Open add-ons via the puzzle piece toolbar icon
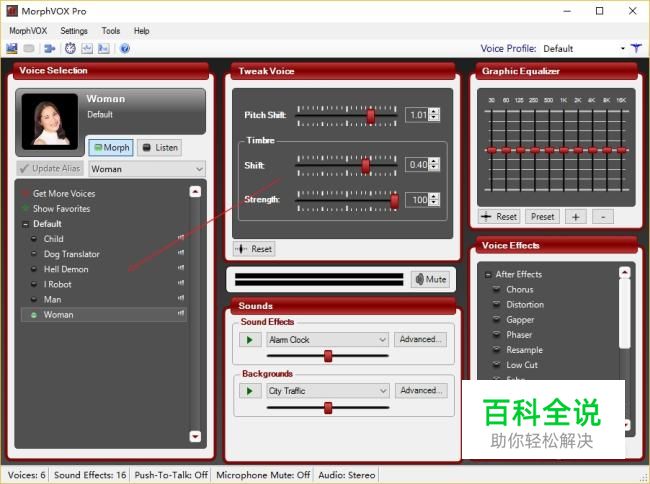Screen dimensions: 650x484 [x=50, y=48]
